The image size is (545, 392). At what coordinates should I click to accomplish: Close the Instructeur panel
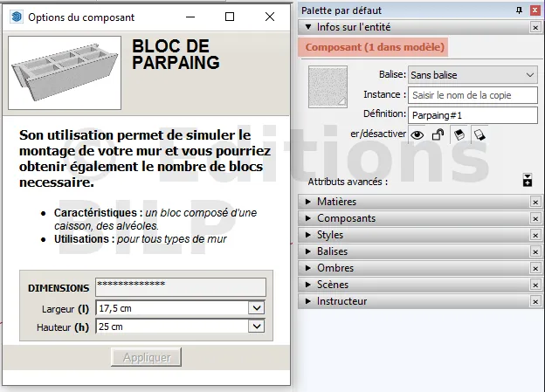535,301
